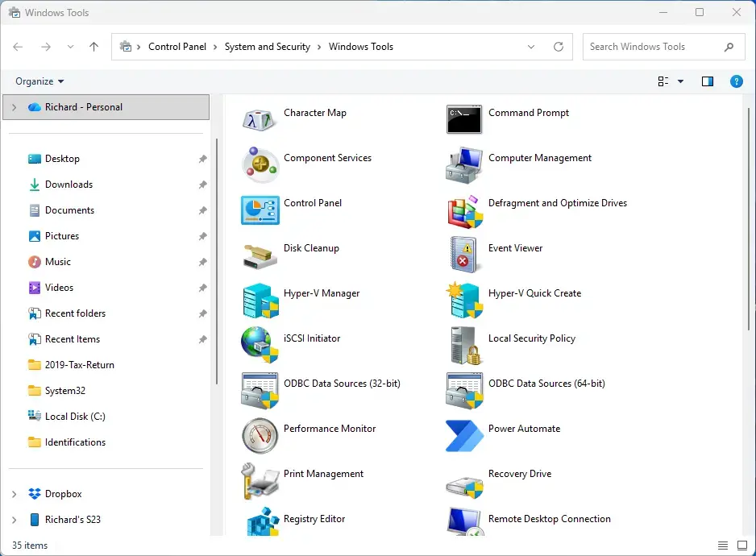Select the Component Services icon

pyautogui.click(x=260, y=165)
